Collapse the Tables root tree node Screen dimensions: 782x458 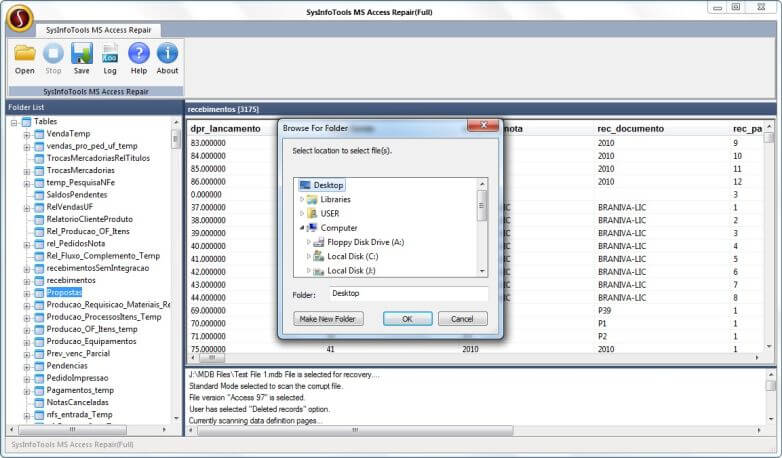[x=14, y=122]
